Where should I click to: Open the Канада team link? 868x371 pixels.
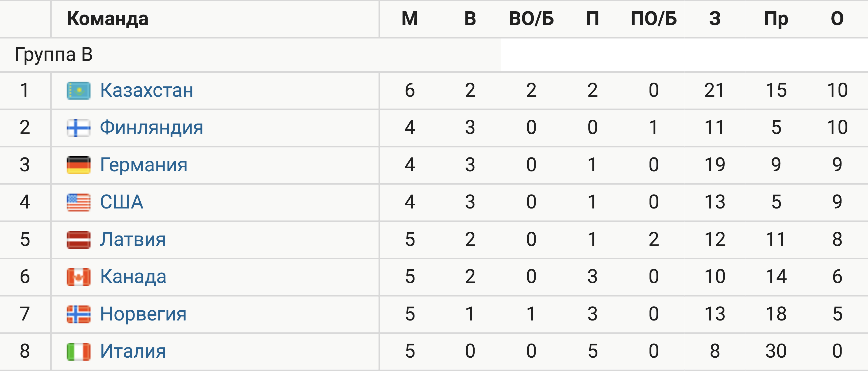click(133, 277)
